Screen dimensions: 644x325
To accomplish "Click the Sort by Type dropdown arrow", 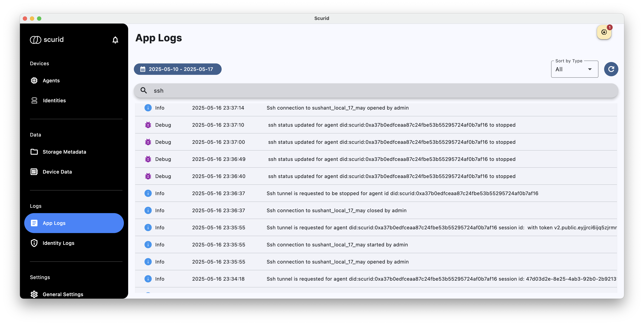I will [590, 69].
